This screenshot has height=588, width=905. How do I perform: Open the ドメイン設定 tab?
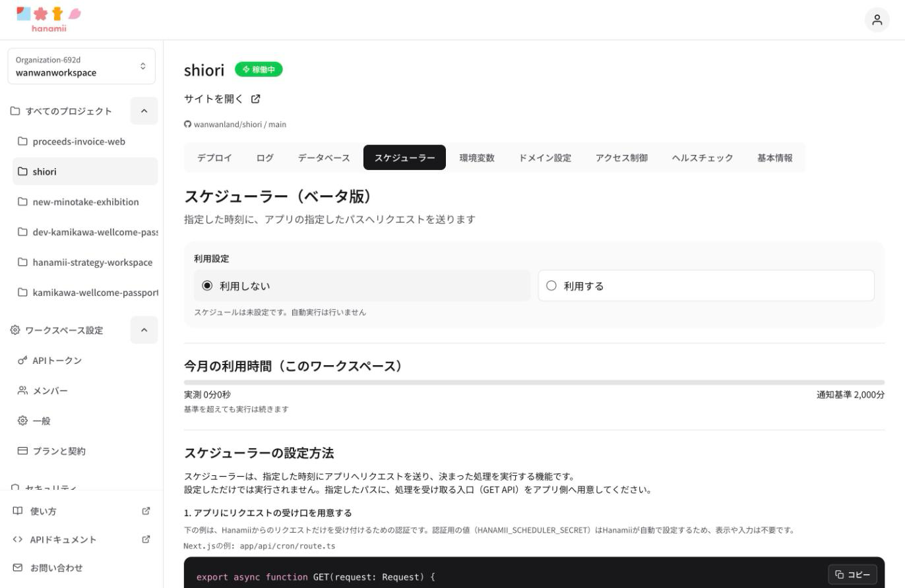point(545,158)
